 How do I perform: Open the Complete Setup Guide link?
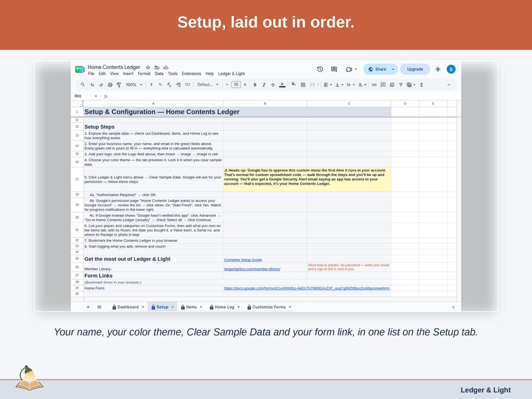243,260
